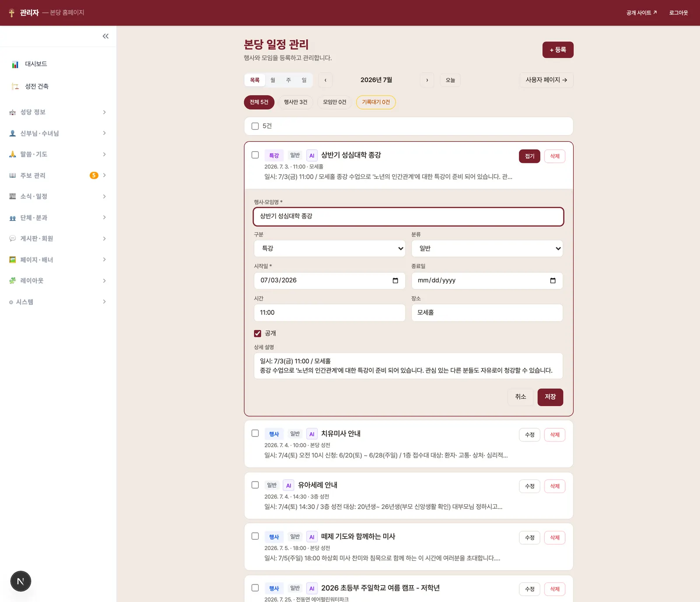Open the 성전 건축 sidebar icon

[15, 86]
